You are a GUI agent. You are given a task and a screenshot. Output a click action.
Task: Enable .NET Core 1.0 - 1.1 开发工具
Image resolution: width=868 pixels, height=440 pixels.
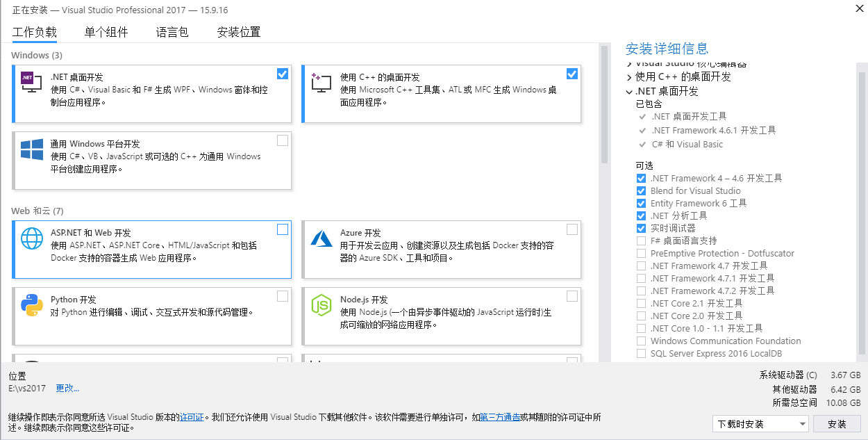(641, 328)
